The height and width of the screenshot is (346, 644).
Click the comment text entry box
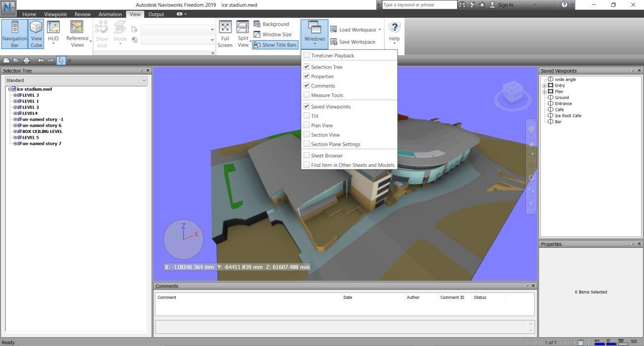(x=344, y=326)
